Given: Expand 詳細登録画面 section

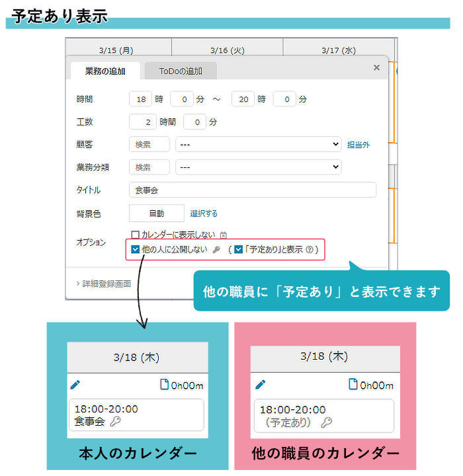Looking at the screenshot, I should point(103,284).
